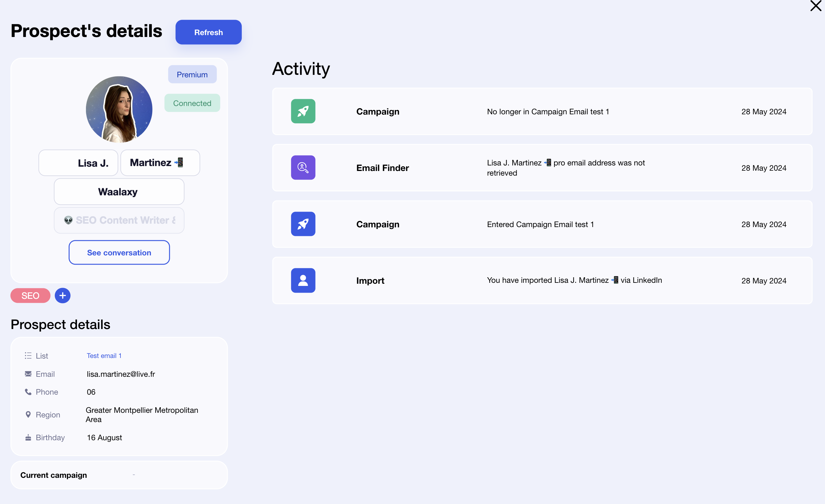Viewport: 825px width, 504px height.
Task: Toggle the Connected status badge
Action: (x=192, y=103)
